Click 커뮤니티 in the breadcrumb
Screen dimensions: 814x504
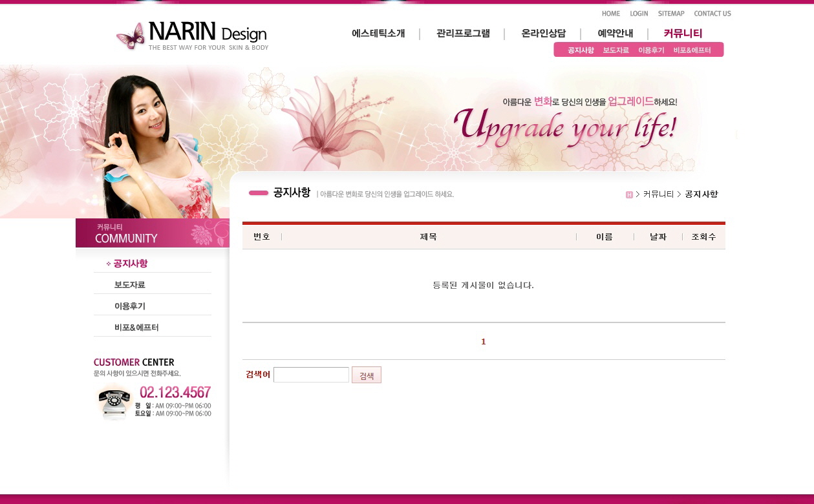click(x=658, y=194)
